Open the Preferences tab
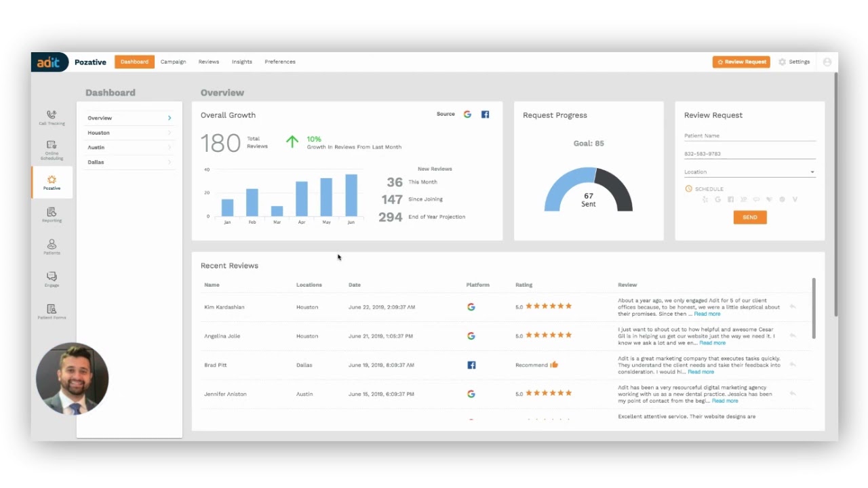The height and width of the screenshot is (488, 868). [280, 62]
